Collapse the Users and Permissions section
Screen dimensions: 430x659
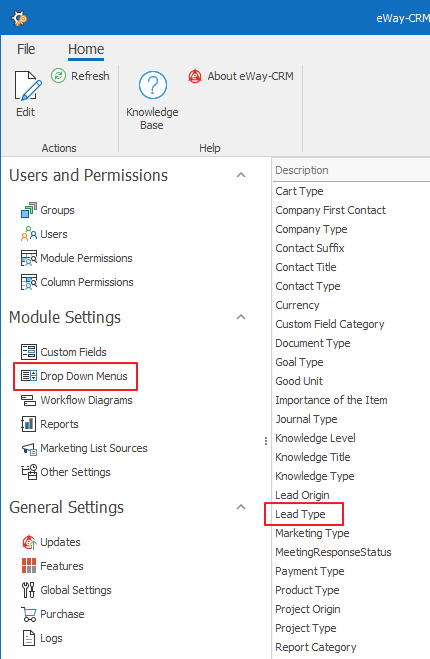click(x=241, y=175)
